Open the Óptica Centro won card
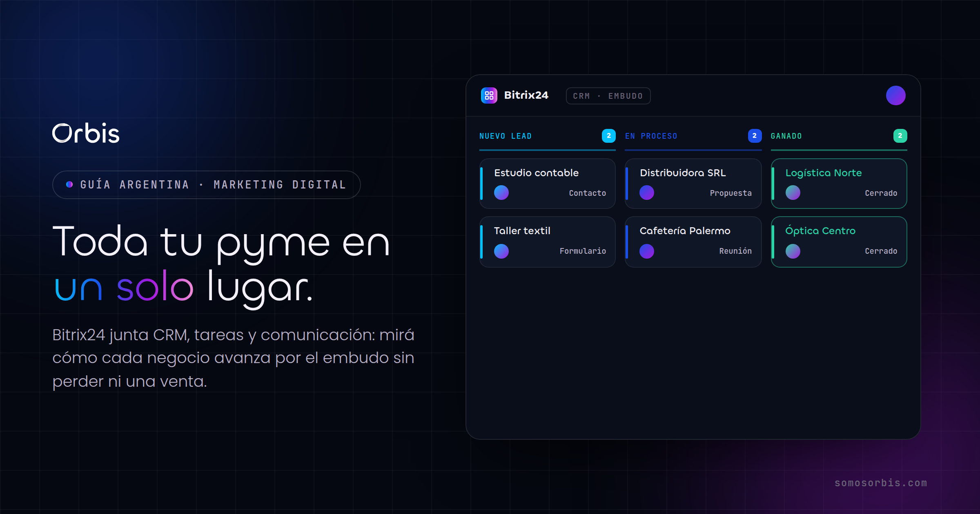 (x=839, y=242)
